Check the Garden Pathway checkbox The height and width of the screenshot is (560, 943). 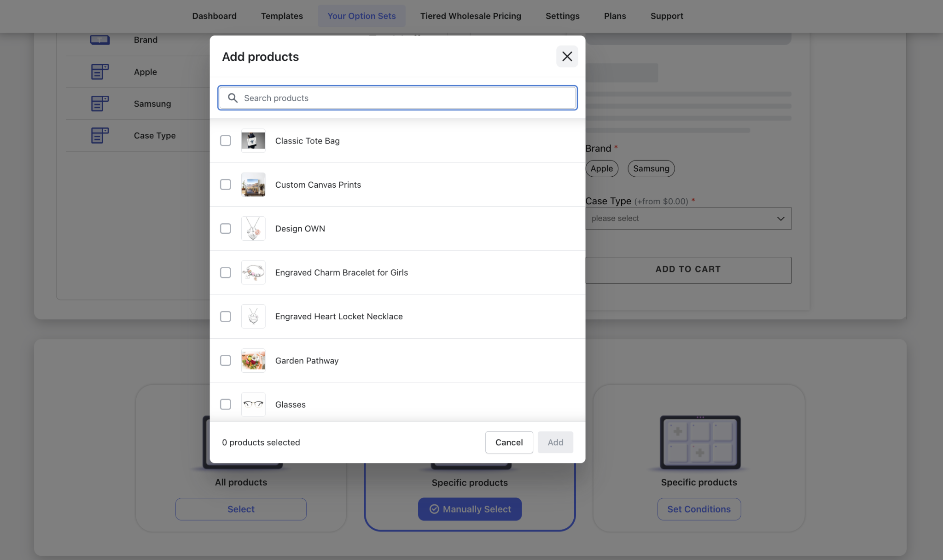(x=226, y=360)
